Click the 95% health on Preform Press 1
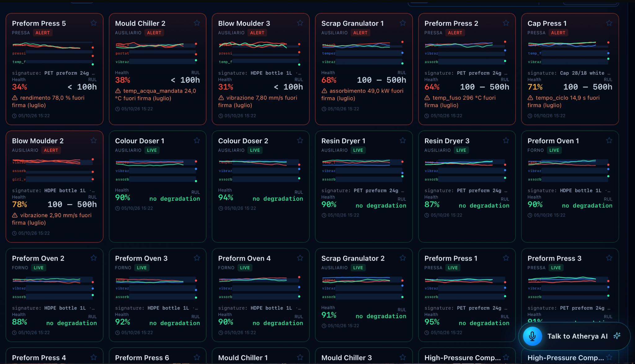 pos(432,322)
